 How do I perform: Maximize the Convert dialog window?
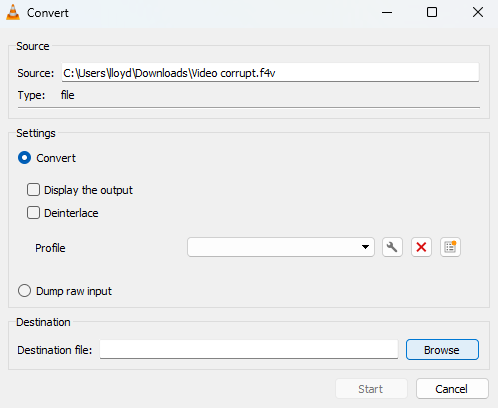(432, 13)
